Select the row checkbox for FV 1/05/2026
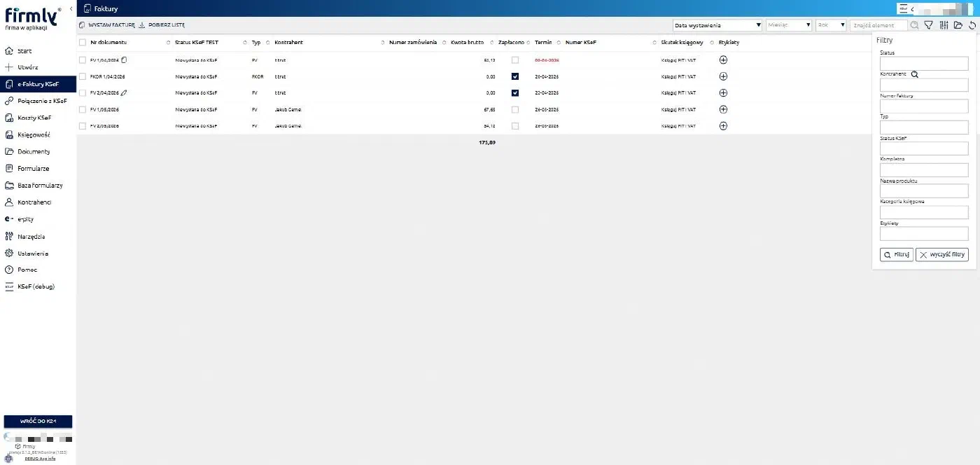This screenshot has width=980, height=465. (83, 109)
